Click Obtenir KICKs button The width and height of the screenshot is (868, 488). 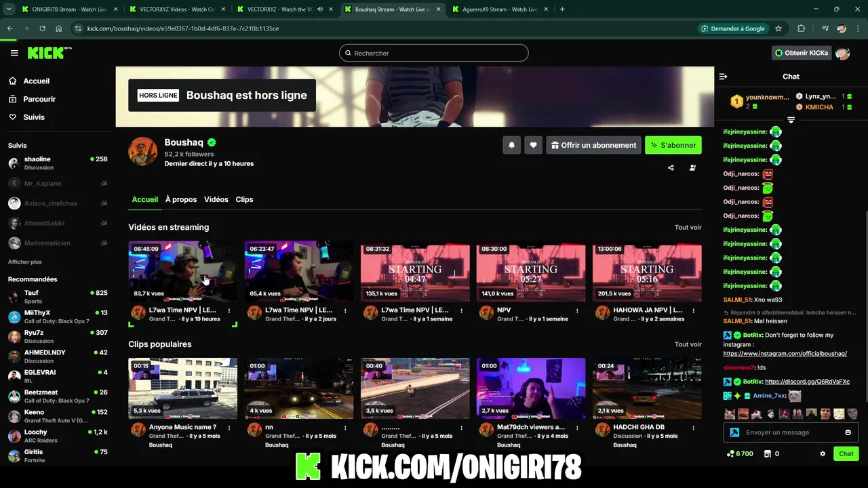tap(802, 53)
